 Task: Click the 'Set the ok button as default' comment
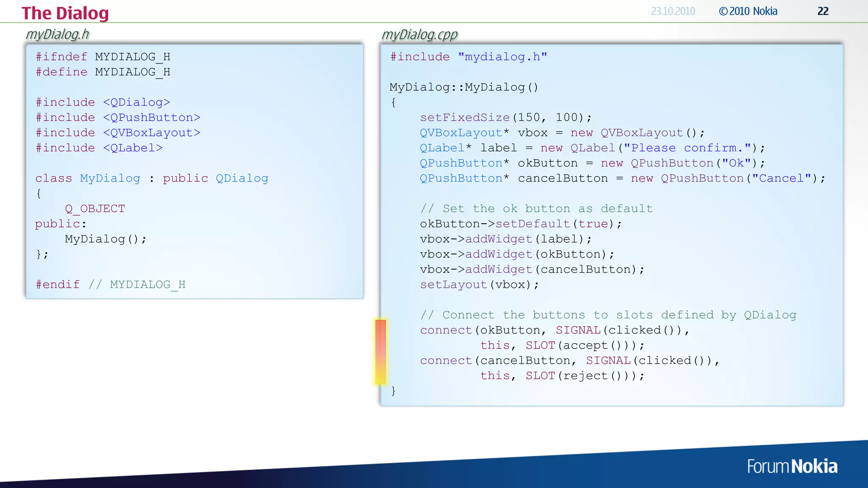(536, 209)
